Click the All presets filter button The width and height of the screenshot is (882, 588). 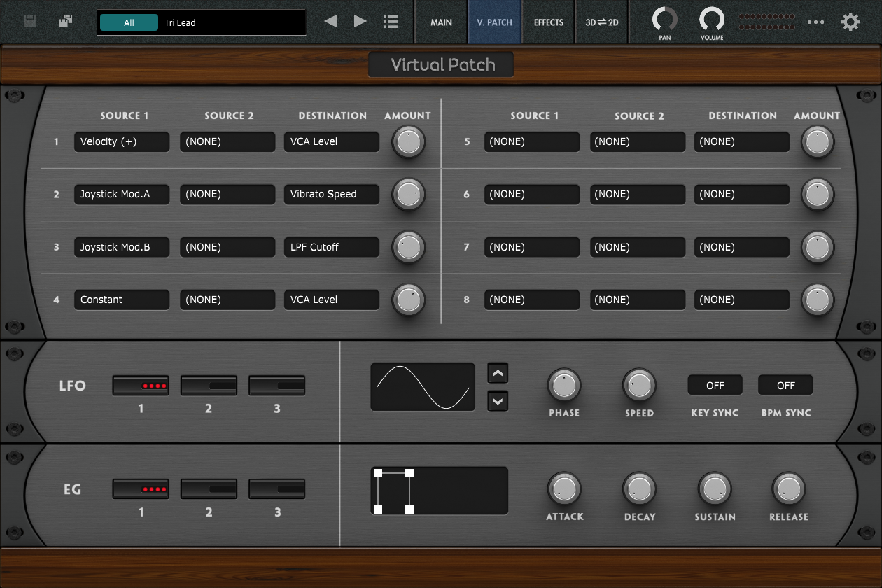pos(129,22)
